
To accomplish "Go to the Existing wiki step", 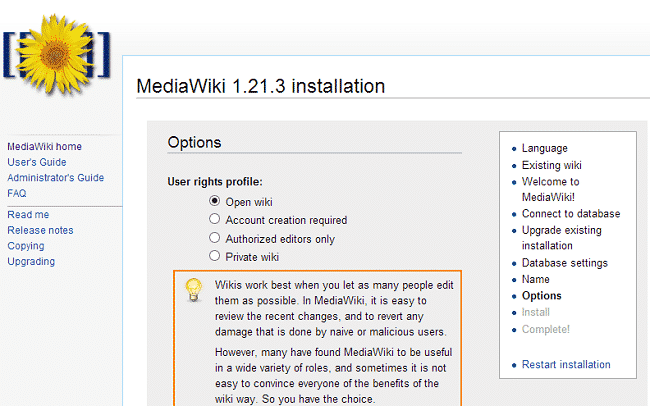I will pyautogui.click(x=552, y=165).
